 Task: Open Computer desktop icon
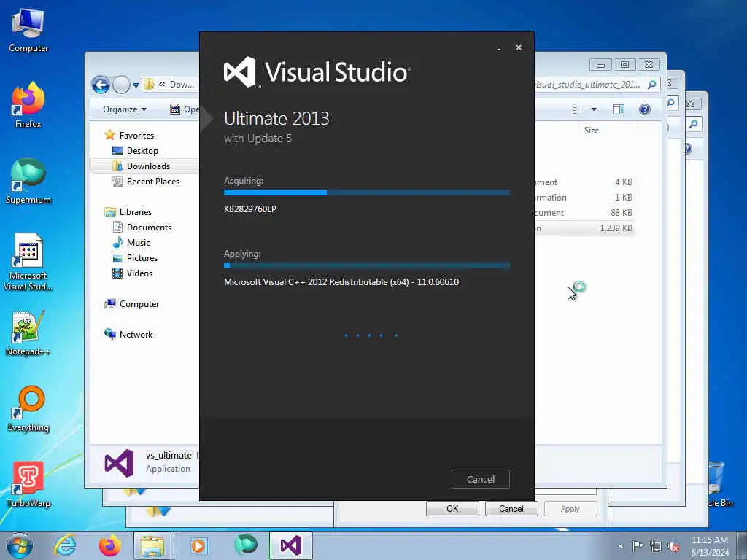tap(28, 30)
